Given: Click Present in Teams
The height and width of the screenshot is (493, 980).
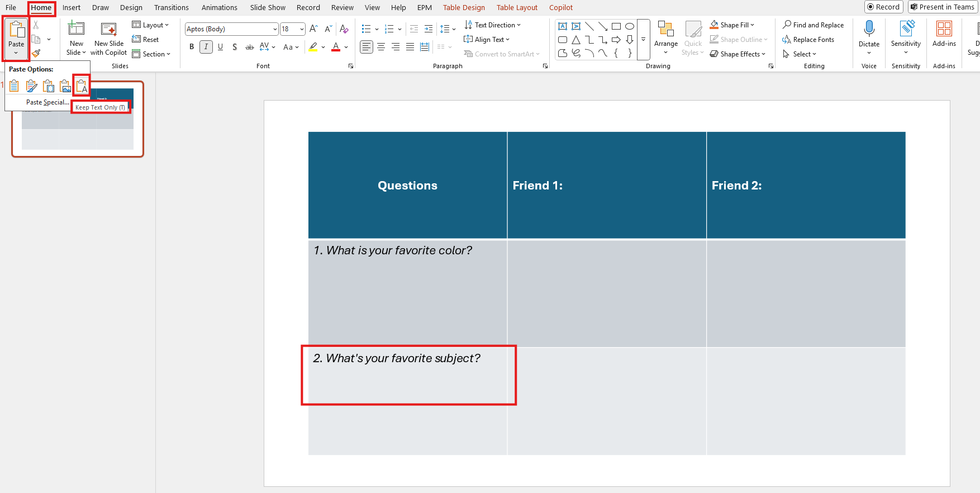Looking at the screenshot, I should click(x=943, y=7).
